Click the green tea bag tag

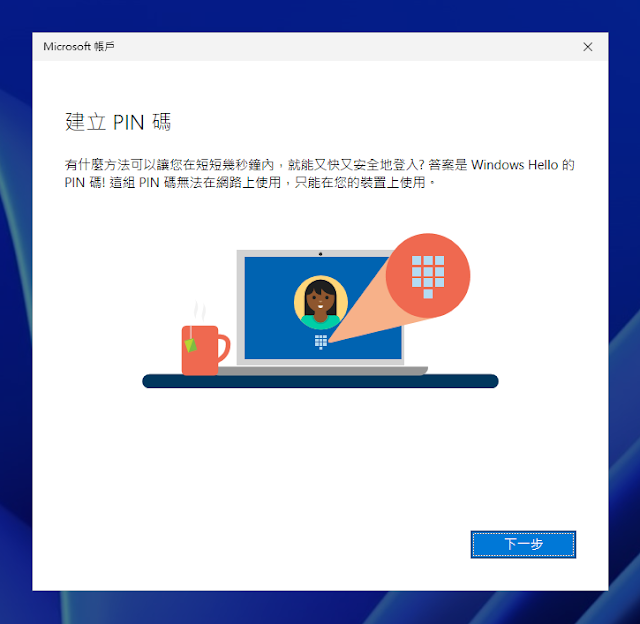click(190, 345)
